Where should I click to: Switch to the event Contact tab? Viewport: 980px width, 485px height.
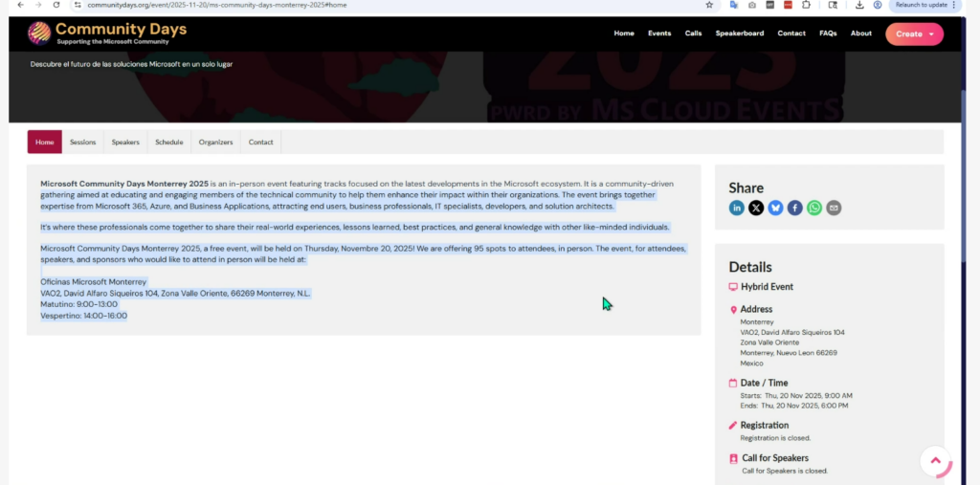pos(260,142)
